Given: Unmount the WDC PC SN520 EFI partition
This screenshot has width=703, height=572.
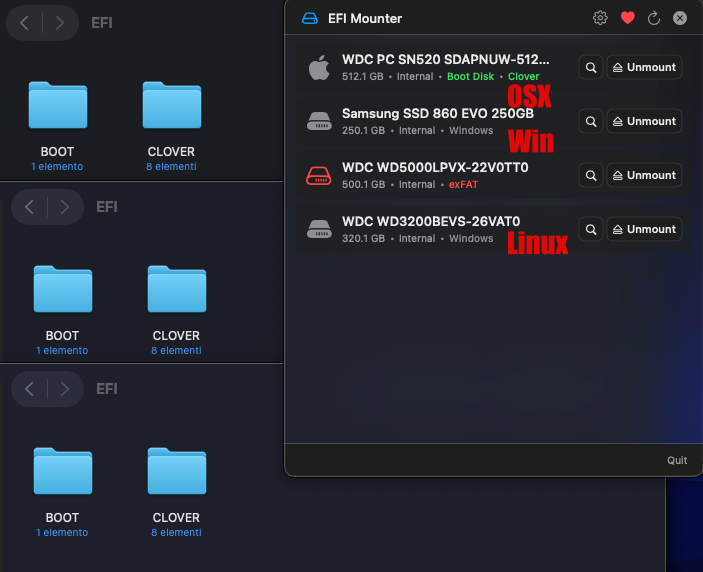Looking at the screenshot, I should pyautogui.click(x=644, y=67).
